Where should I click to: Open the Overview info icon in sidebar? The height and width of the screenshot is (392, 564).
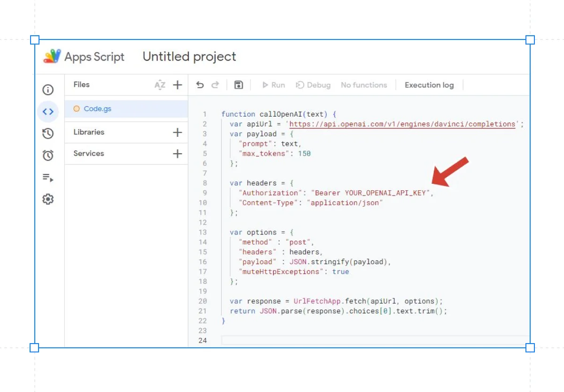(48, 90)
